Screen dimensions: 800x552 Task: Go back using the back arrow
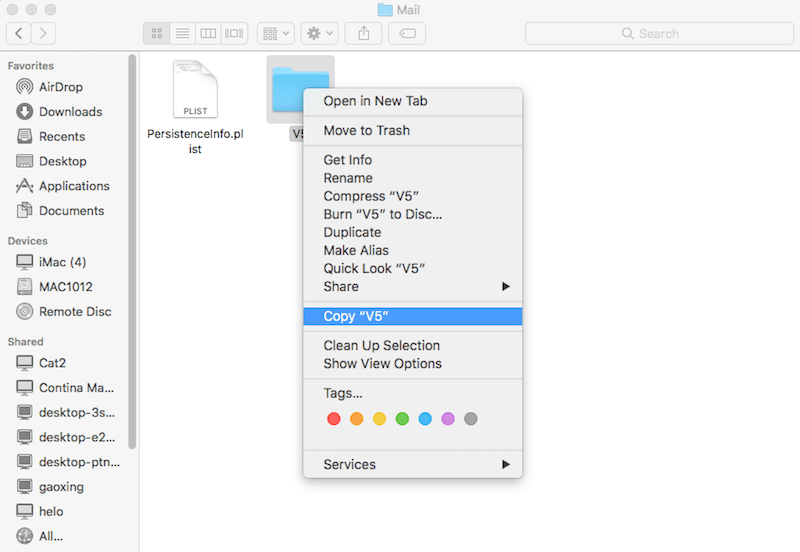click(19, 33)
